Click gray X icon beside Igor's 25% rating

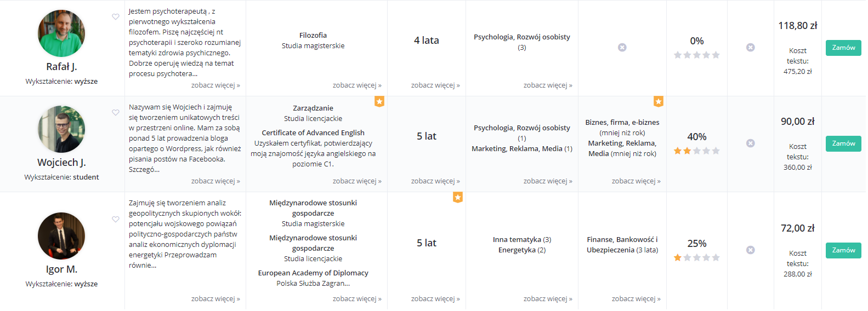click(750, 250)
